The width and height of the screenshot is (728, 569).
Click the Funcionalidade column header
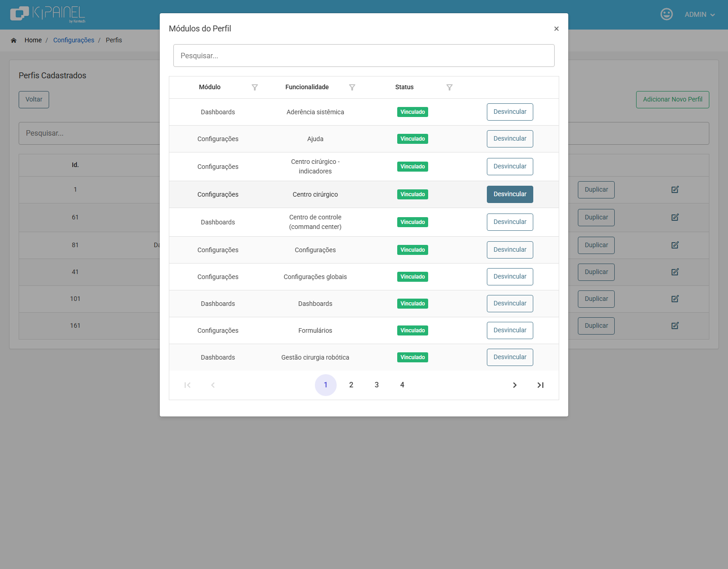click(307, 87)
